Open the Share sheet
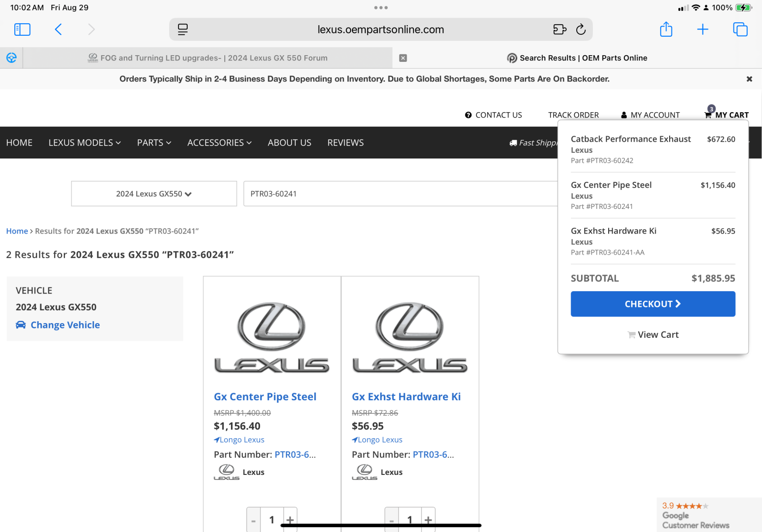762x532 pixels. click(x=666, y=29)
